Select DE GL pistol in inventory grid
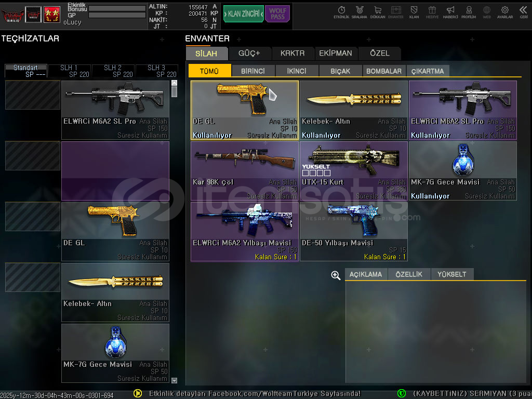The height and width of the screenshot is (399, 532). point(245,110)
